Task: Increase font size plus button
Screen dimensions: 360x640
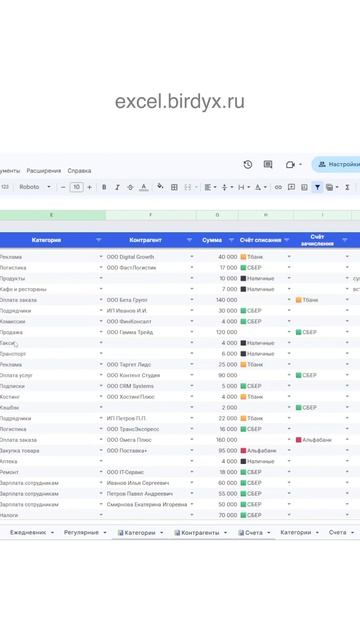Action: 89,187
